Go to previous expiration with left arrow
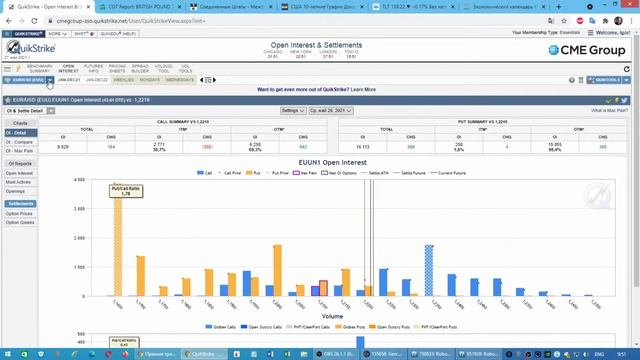This screenshot has height=360, width=640. pyautogui.click(x=201, y=80)
